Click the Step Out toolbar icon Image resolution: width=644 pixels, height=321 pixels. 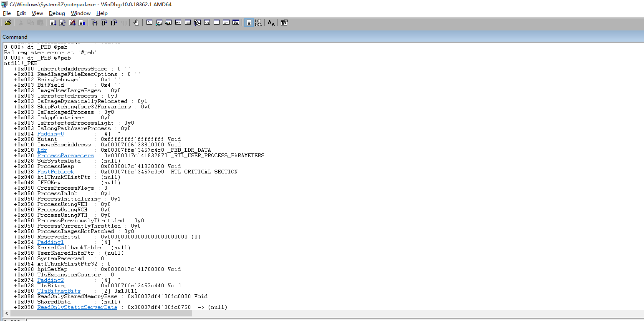tap(114, 23)
